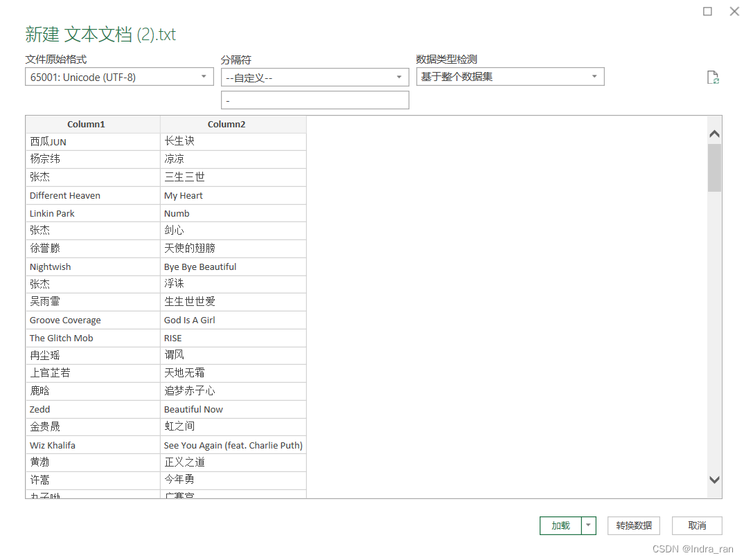The height and width of the screenshot is (560, 744).
Task: Click the scrollbar down arrow
Action: click(714, 480)
